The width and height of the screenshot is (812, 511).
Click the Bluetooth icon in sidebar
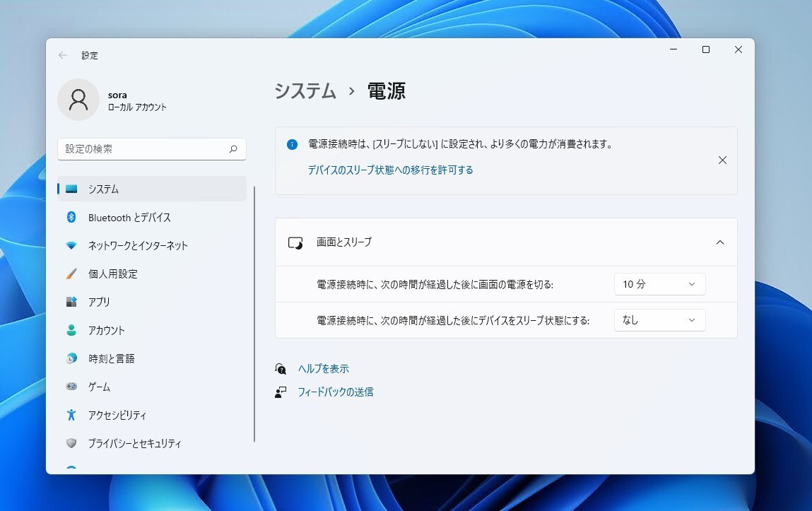(x=71, y=218)
